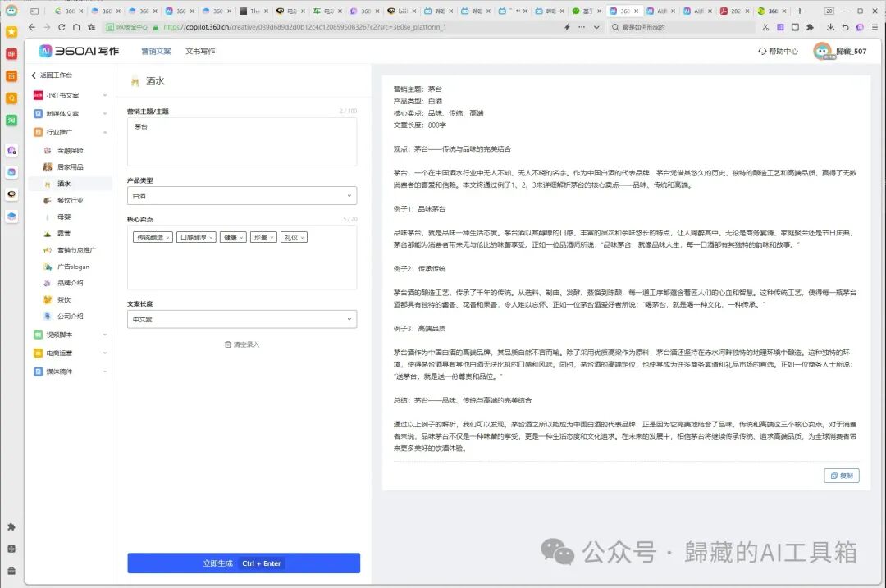Click the 360安全中心 site badge
This screenshot has width=886, height=588.
128,27
